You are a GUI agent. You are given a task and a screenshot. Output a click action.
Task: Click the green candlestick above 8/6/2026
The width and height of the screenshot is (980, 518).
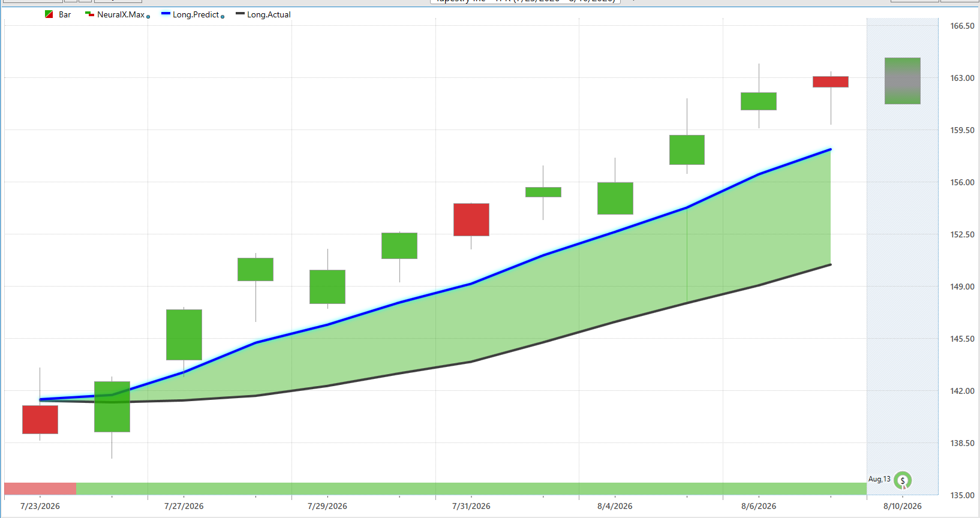pos(759,101)
